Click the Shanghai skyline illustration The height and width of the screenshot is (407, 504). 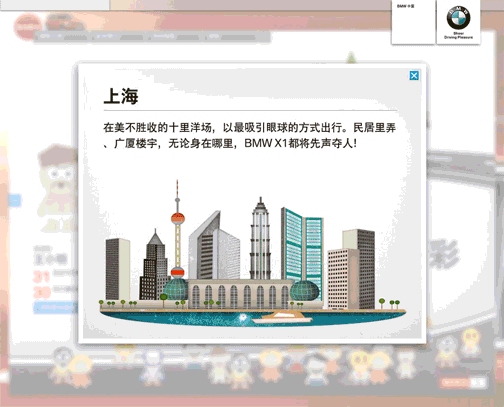(x=253, y=253)
